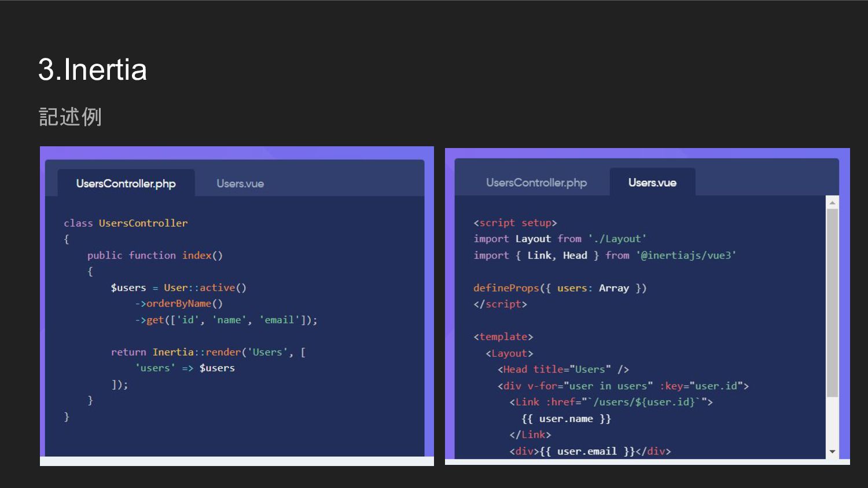
Task: Click 'v-for="user in users"' div line
Action: [x=623, y=386]
